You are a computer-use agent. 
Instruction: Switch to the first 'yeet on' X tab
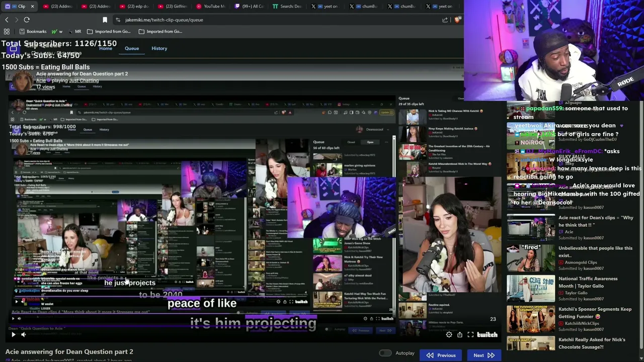pyautogui.click(x=326, y=6)
